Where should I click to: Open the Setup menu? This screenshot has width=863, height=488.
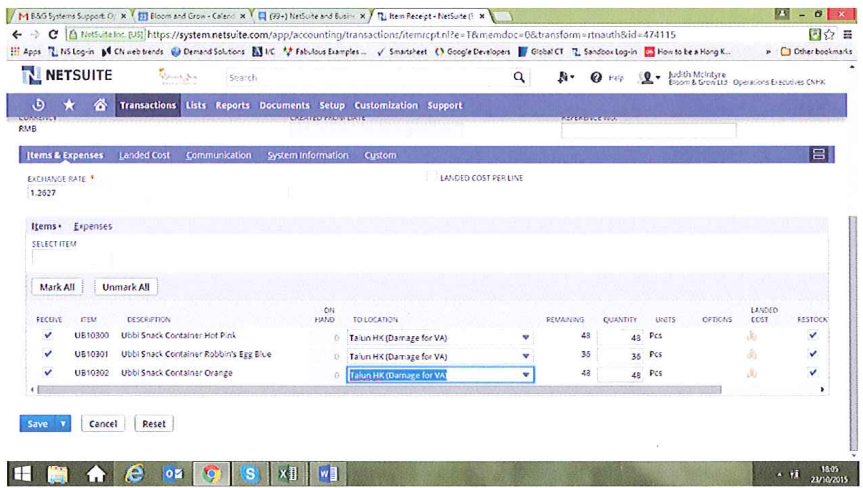[332, 105]
